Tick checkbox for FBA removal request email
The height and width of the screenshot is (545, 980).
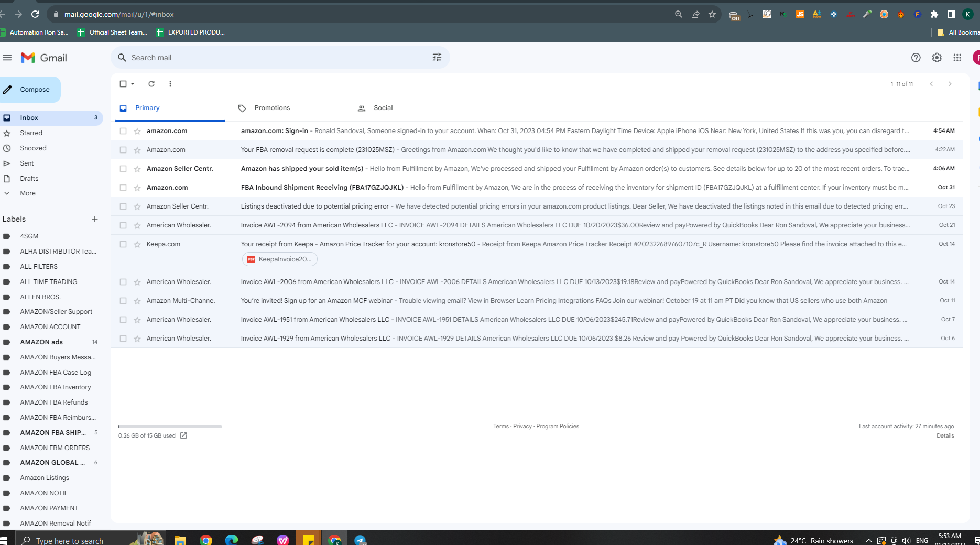(123, 150)
